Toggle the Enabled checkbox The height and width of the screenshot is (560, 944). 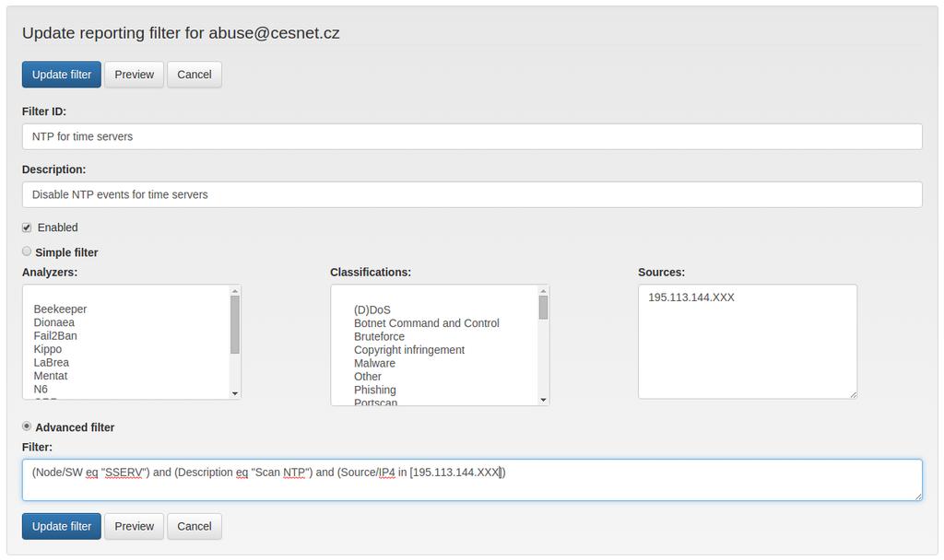(27, 227)
